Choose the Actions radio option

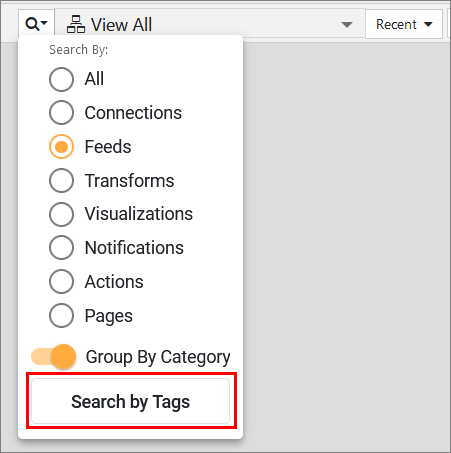pos(61,282)
